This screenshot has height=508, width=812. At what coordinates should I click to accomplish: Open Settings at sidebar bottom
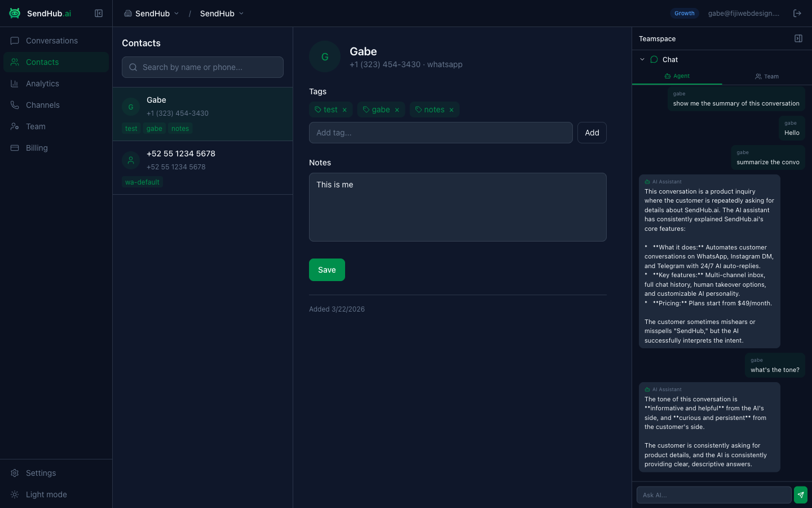pos(56,473)
